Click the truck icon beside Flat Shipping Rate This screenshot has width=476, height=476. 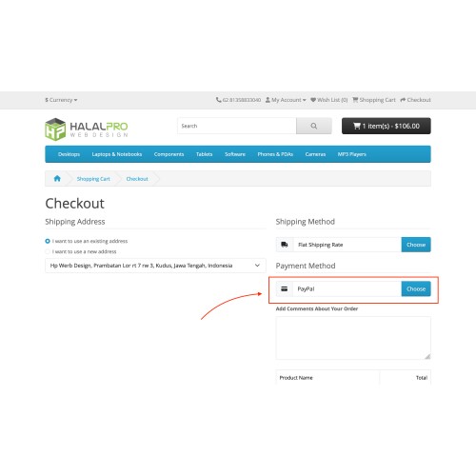pos(285,245)
